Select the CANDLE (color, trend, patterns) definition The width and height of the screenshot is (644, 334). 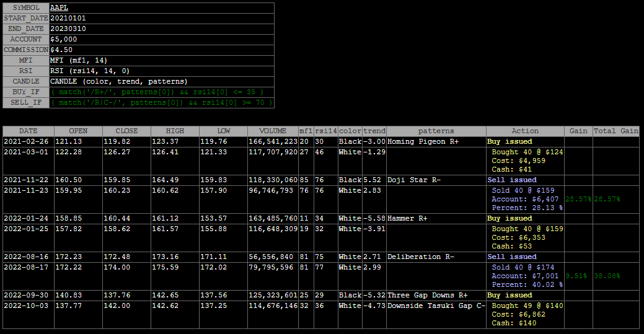pyautogui.click(x=118, y=82)
